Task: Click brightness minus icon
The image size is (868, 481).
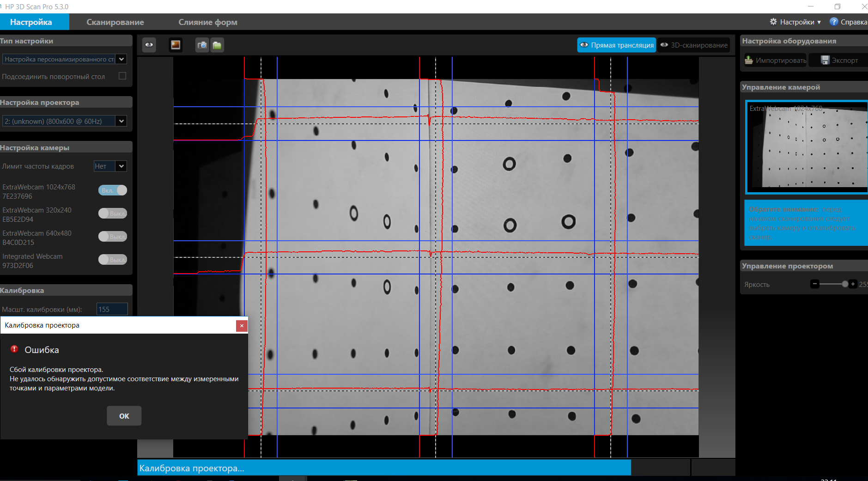Action: coord(815,284)
